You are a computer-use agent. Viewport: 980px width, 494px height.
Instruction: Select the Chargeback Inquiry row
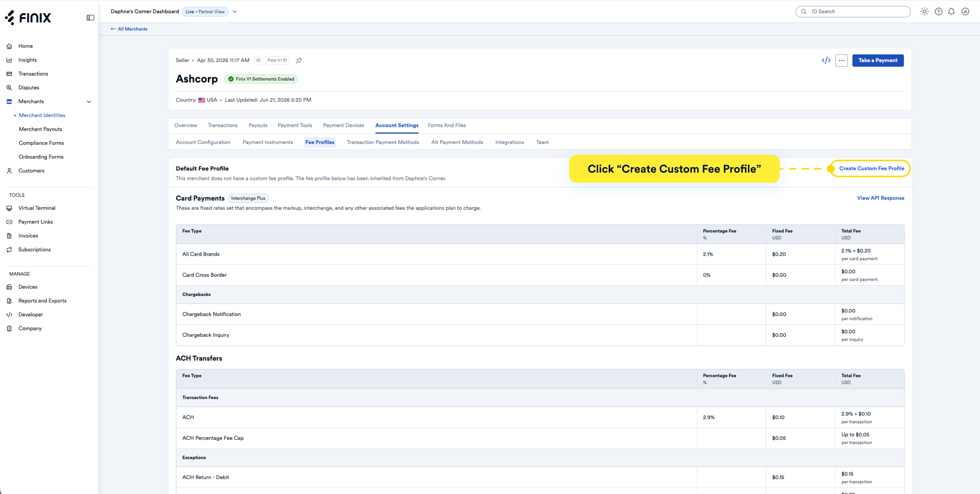click(540, 335)
